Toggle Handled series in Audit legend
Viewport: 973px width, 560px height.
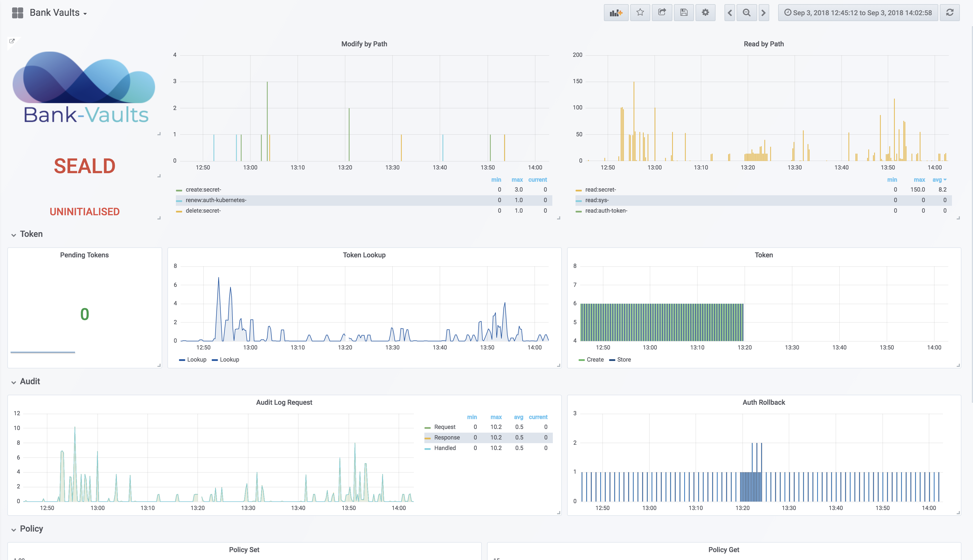(x=445, y=448)
